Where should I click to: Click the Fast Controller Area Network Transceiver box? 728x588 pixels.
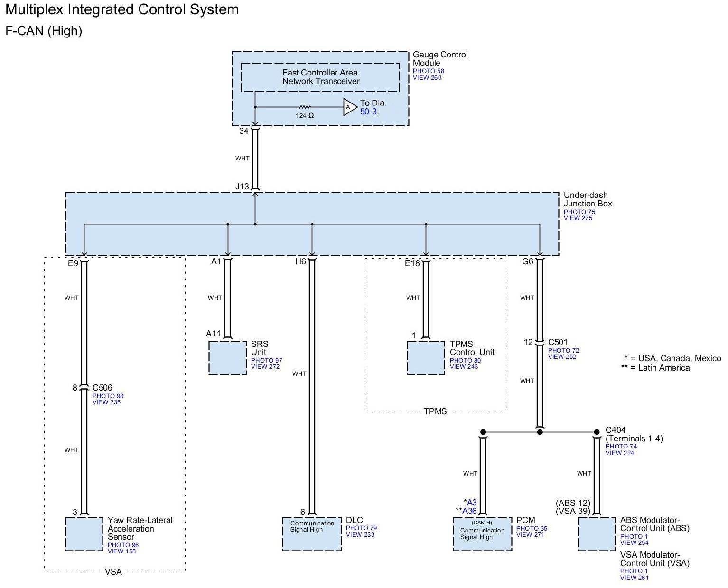[320, 77]
